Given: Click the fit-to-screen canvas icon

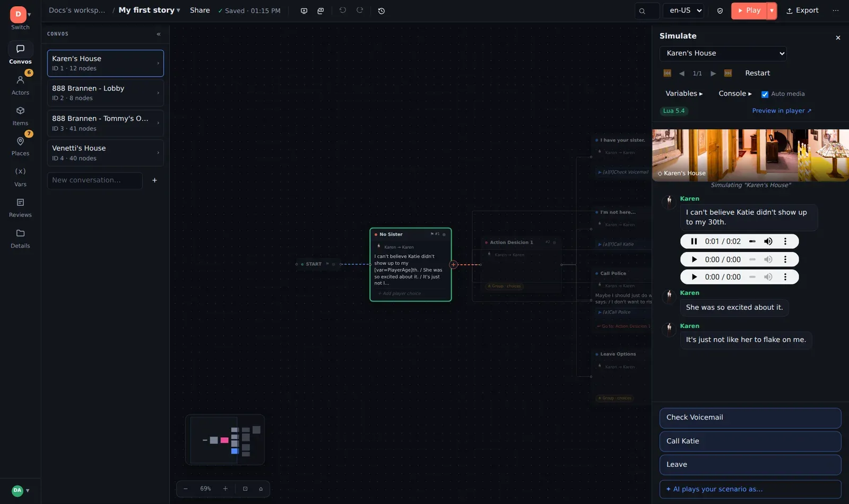Looking at the screenshot, I should pos(245,489).
